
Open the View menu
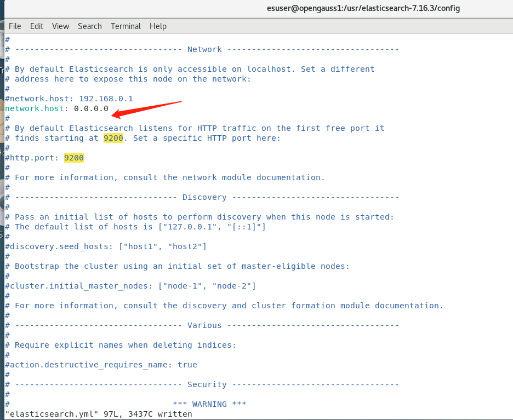click(x=60, y=26)
